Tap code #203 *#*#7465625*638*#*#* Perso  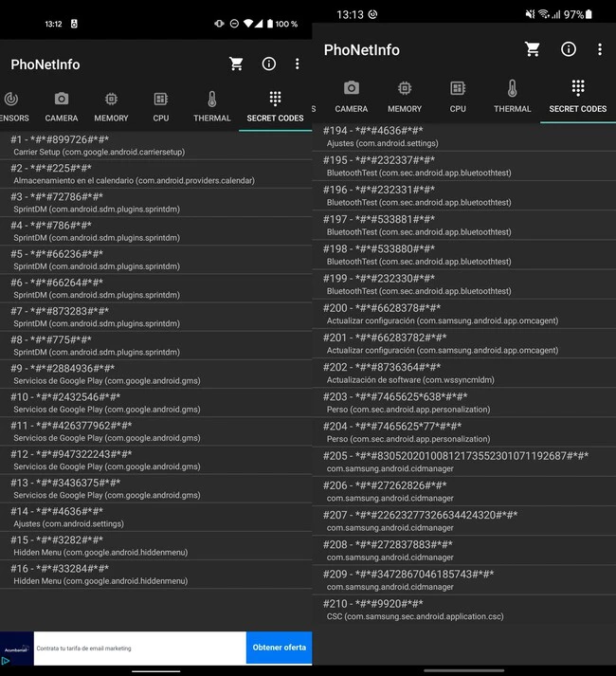tap(464, 403)
